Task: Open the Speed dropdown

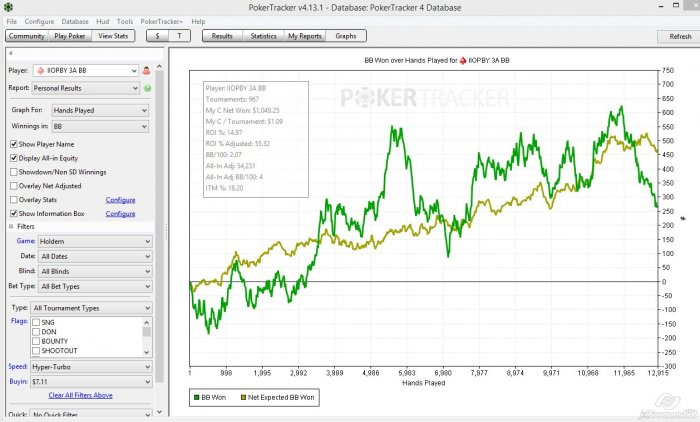Action: pyautogui.click(x=91, y=367)
